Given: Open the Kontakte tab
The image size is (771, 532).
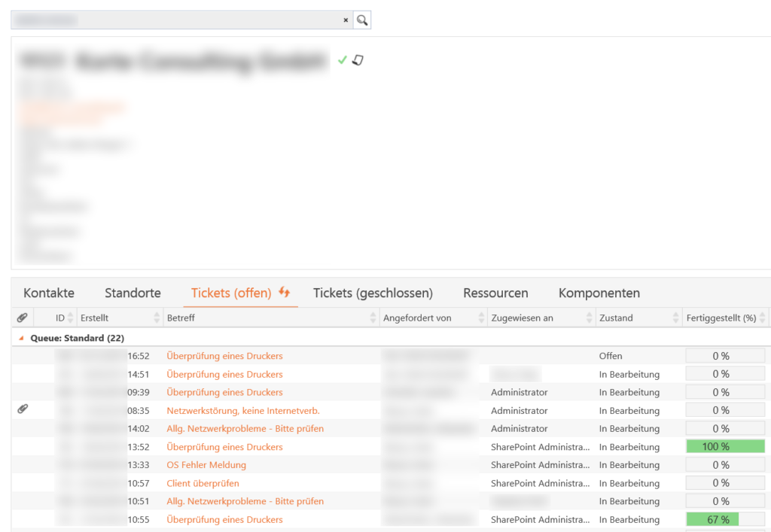Looking at the screenshot, I should [49, 293].
